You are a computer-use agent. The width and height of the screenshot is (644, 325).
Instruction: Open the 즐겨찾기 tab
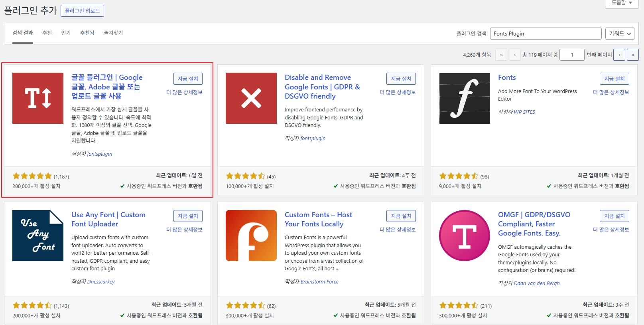[x=113, y=33]
